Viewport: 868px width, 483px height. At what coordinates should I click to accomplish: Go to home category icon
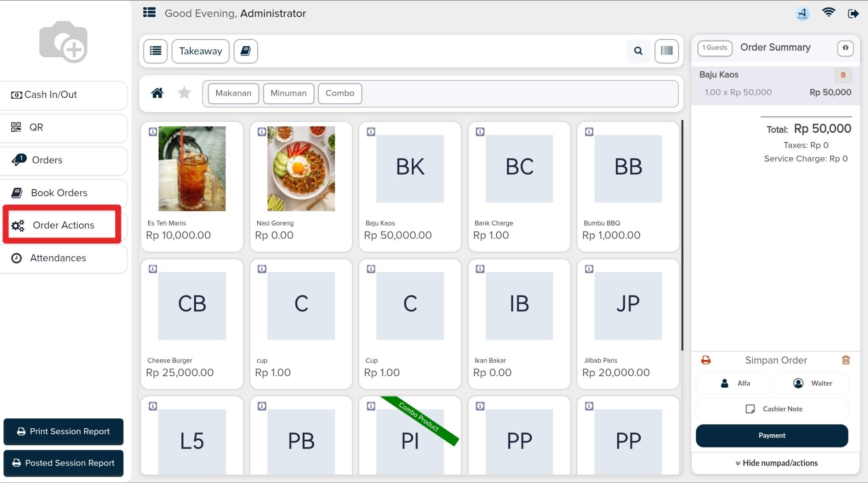click(x=157, y=93)
